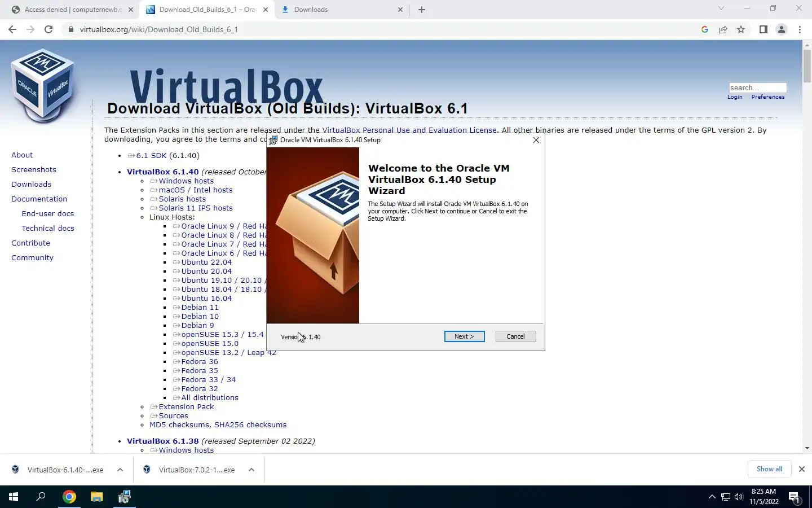Screen dimensions: 812x508
Task: Open the Extension Pack link under 6.1.40
Action: click(x=186, y=407)
